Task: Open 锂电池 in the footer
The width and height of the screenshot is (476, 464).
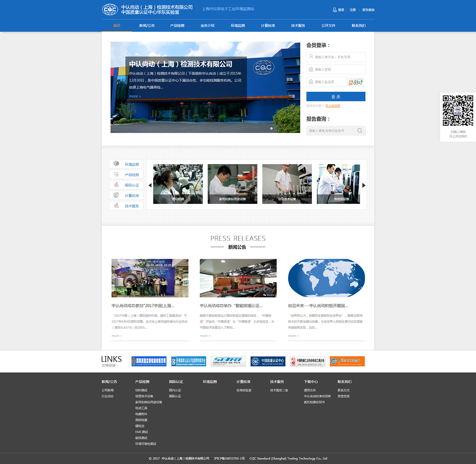Action: pyautogui.click(x=140, y=426)
